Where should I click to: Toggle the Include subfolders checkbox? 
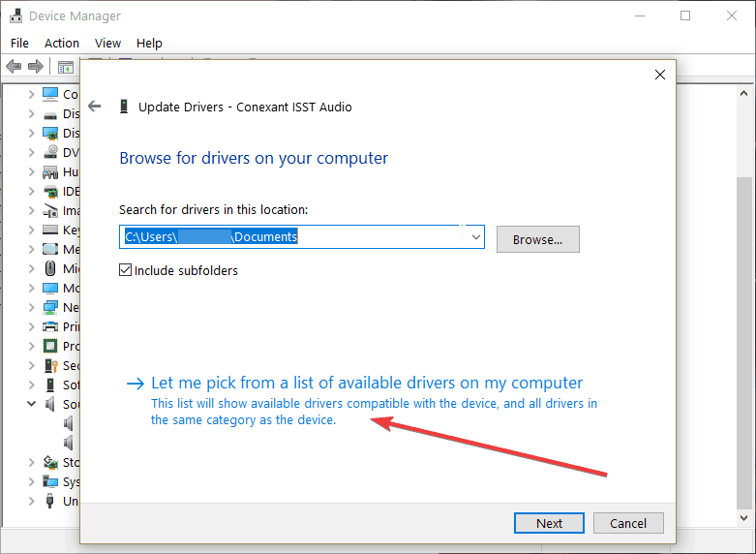[126, 270]
